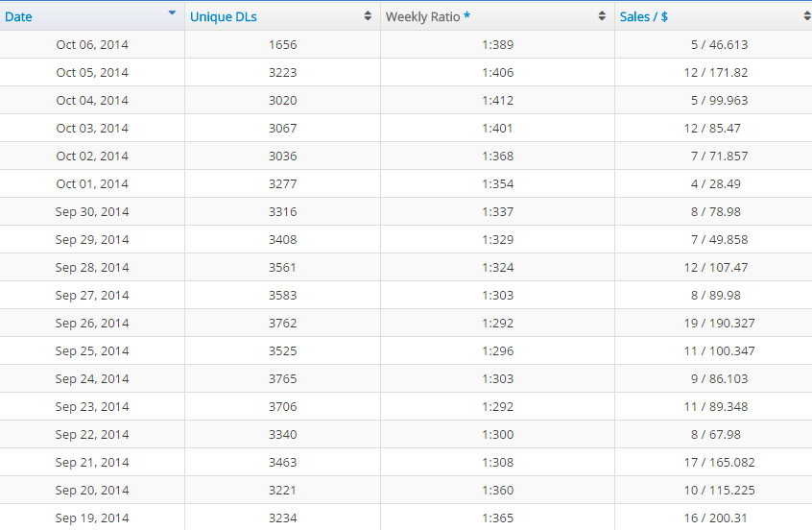
Task: Click the Unique DLs value 3223
Action: (x=283, y=73)
